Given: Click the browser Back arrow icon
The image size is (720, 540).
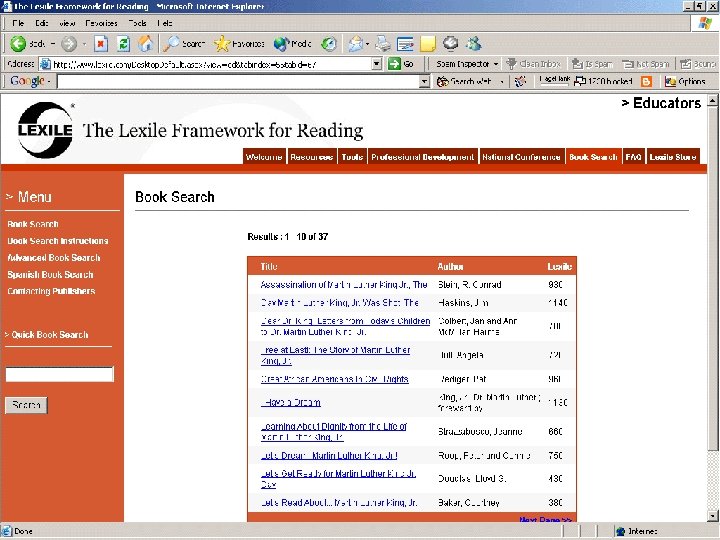Looking at the screenshot, I should tap(18, 44).
